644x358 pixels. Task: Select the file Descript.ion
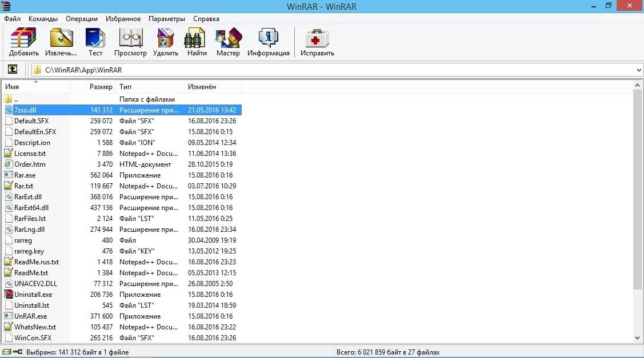pyautogui.click(x=33, y=143)
